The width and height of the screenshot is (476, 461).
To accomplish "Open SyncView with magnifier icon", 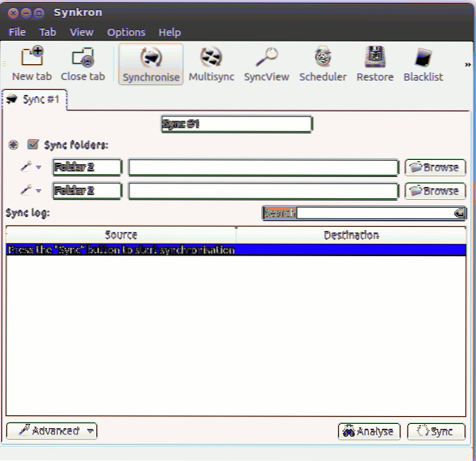I will click(x=266, y=64).
